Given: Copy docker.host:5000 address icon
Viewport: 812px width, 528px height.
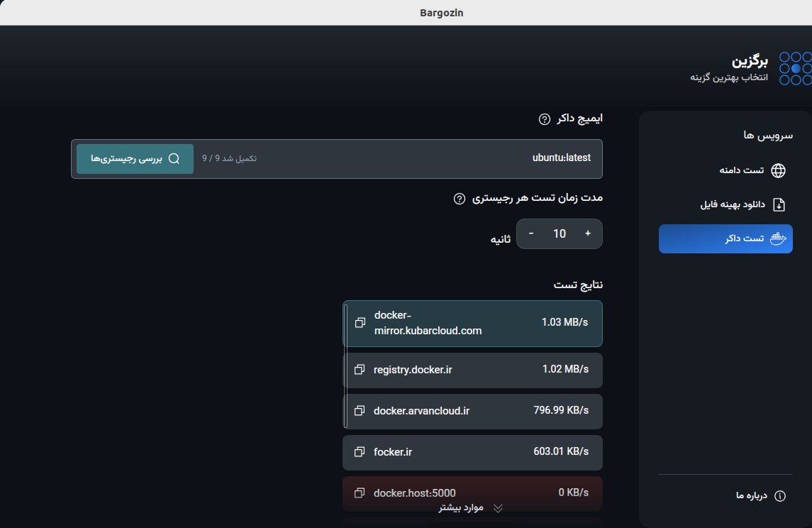Looking at the screenshot, I should (360, 493).
